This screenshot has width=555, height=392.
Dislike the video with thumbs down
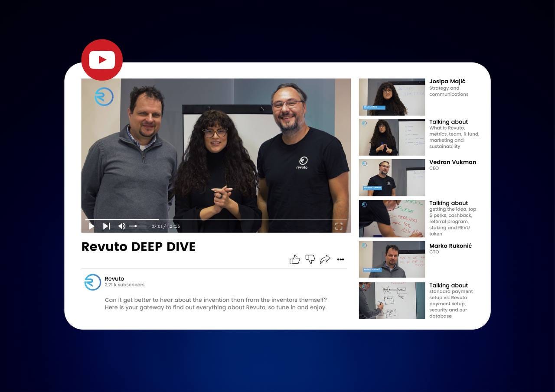[x=310, y=259]
